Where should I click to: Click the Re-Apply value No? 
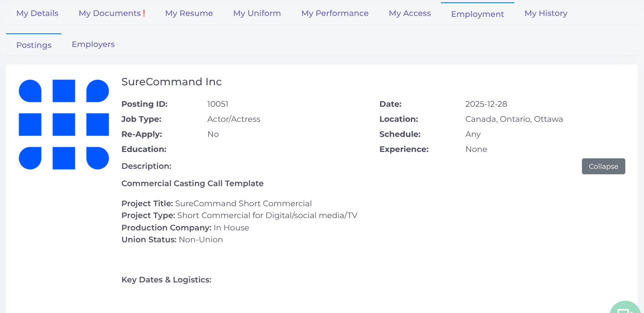(x=213, y=134)
